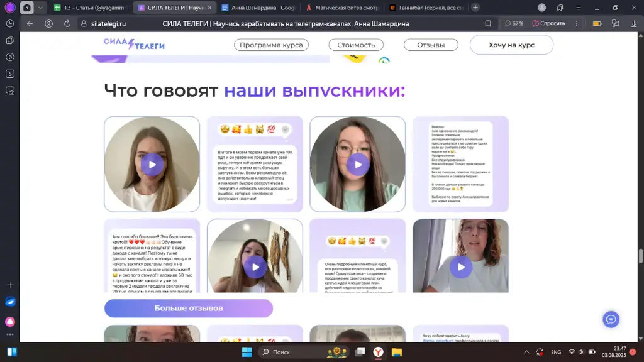
Task: Open a new tab with the plus button
Action: click(475, 8)
